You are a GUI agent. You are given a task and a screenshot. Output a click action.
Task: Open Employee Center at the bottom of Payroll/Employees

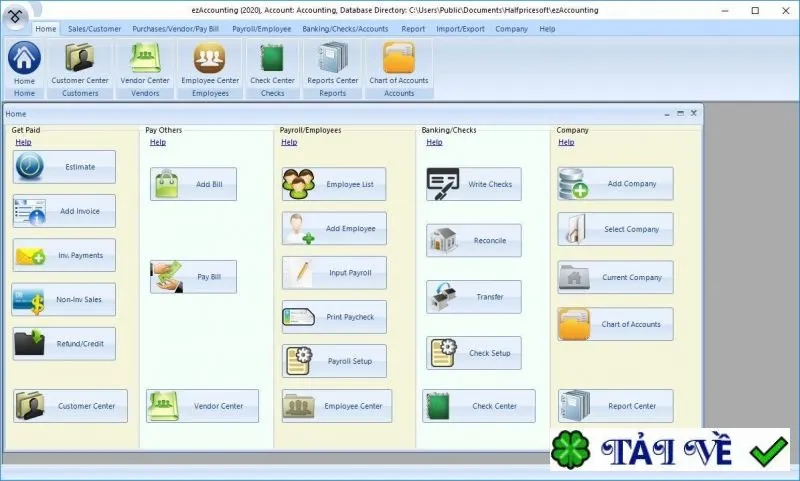pyautogui.click(x=337, y=406)
